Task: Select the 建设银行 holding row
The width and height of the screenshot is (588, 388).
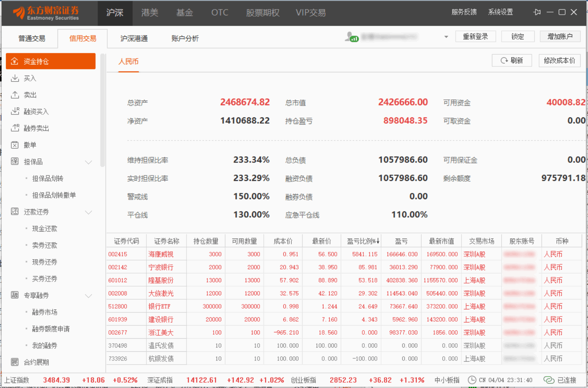Action: pyautogui.click(x=344, y=319)
